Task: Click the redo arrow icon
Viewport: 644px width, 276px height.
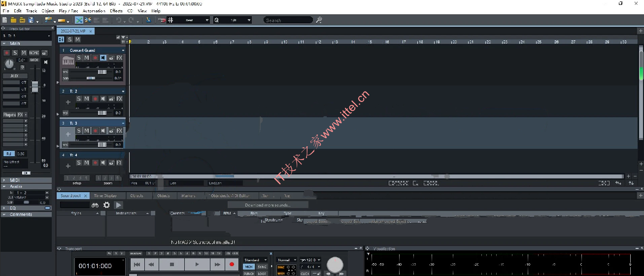Action: click(x=131, y=20)
